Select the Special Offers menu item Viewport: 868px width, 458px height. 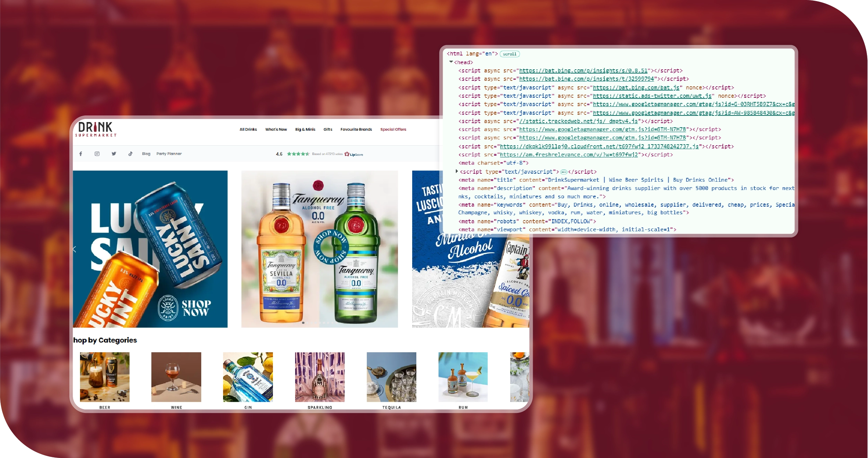click(393, 129)
